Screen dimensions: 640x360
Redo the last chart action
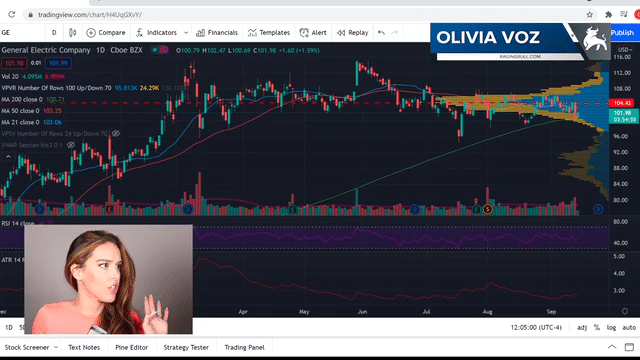point(394,33)
